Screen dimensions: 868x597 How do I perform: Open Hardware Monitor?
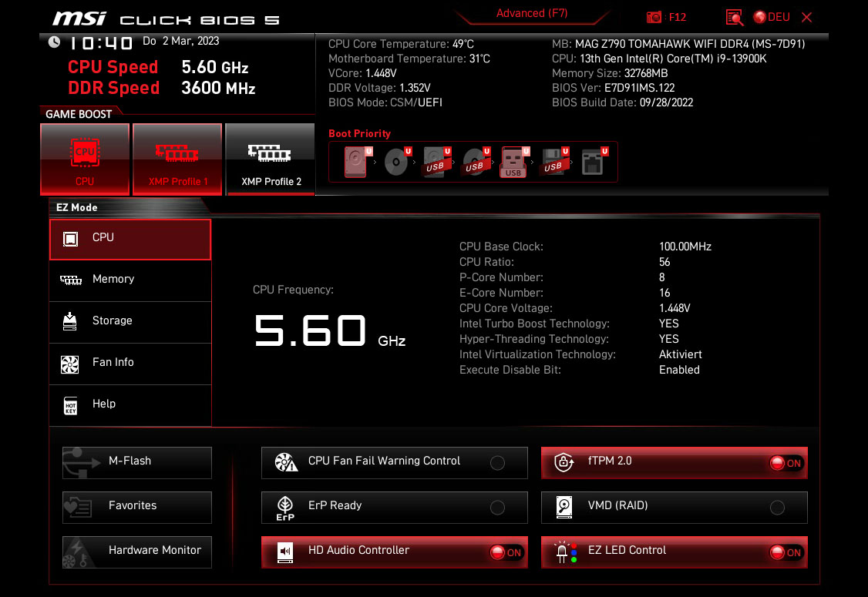tap(136, 552)
